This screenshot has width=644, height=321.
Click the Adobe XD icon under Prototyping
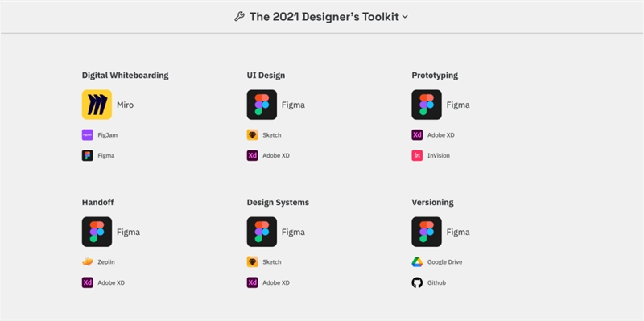(x=417, y=134)
